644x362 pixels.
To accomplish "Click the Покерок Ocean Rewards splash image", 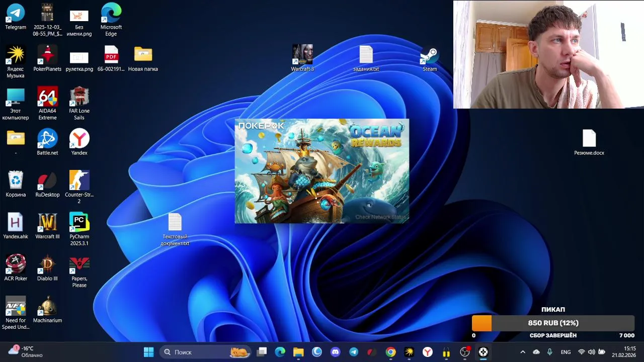I will click(x=322, y=171).
